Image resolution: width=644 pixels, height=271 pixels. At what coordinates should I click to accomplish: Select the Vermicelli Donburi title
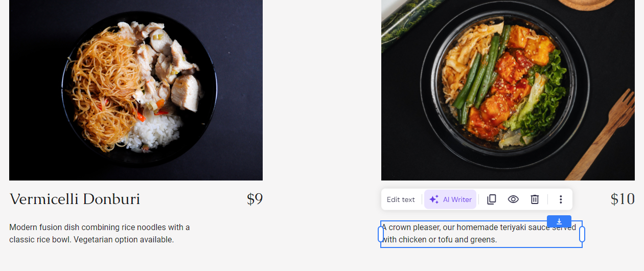click(75, 199)
